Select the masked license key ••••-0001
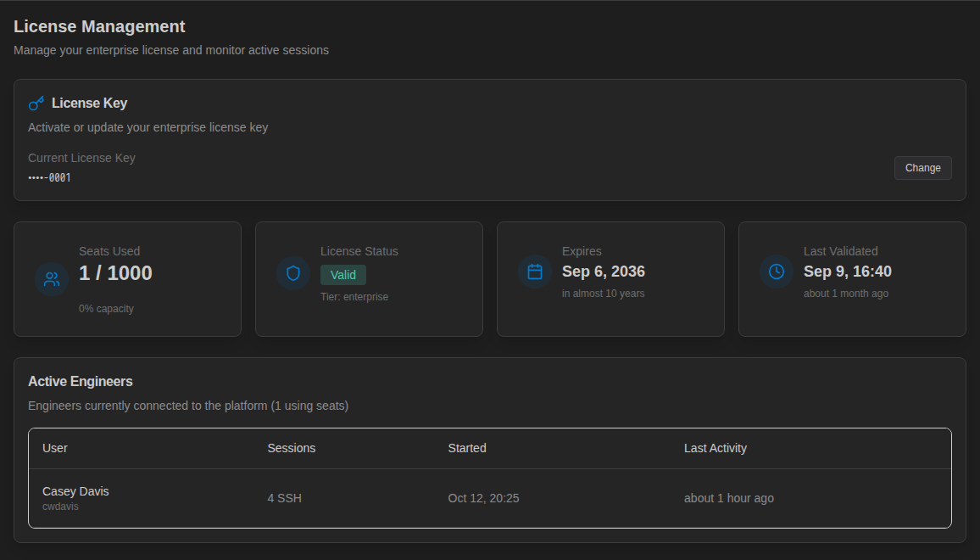Screen dimensions: 980x560 click(x=49, y=177)
